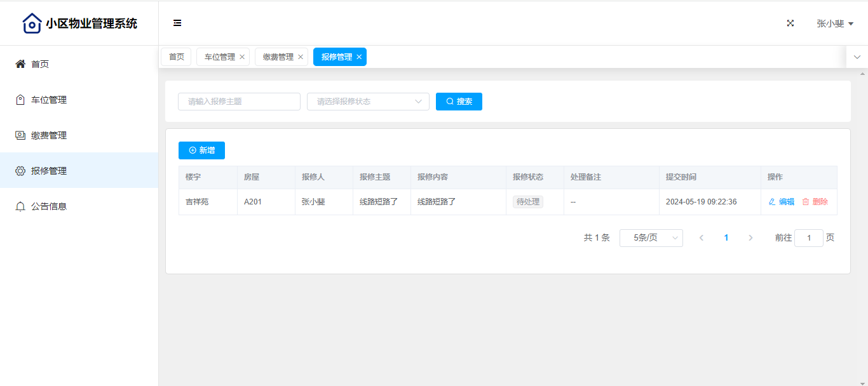The height and width of the screenshot is (386, 868).
Task: Expand the 请选择报修状态 dropdown
Action: 368,102
